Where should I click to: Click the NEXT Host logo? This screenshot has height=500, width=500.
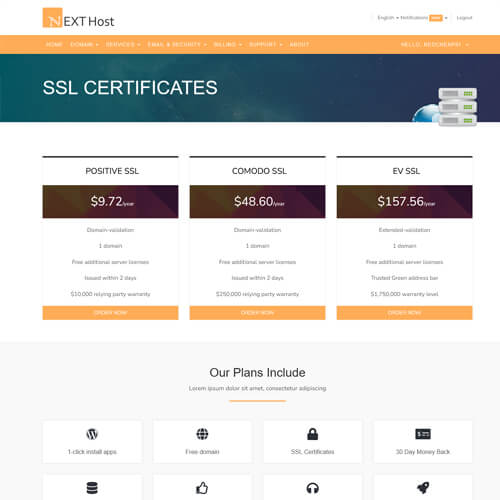coord(78,18)
